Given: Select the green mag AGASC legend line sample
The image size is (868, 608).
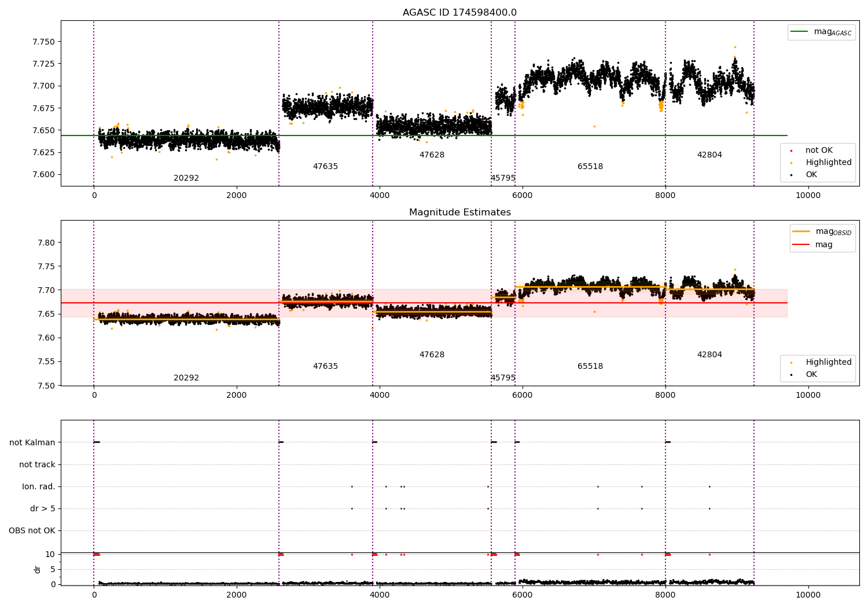Looking at the screenshot, I should pyautogui.click(x=800, y=32).
